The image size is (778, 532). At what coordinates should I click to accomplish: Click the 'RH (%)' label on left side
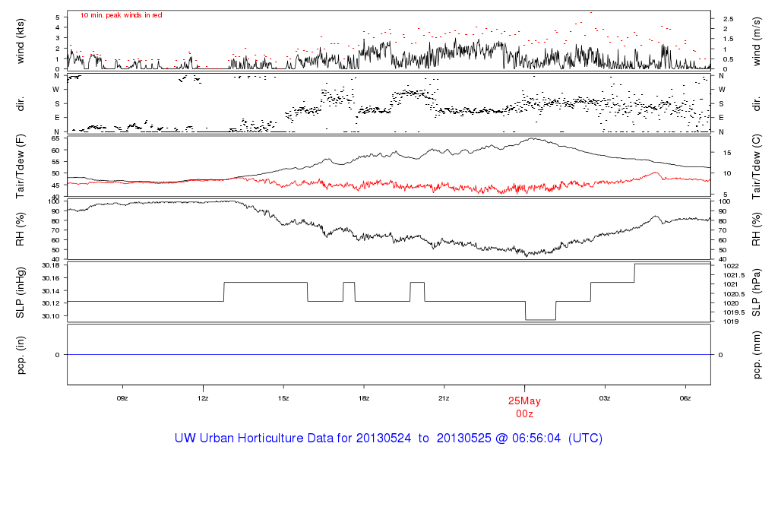pos(21,230)
